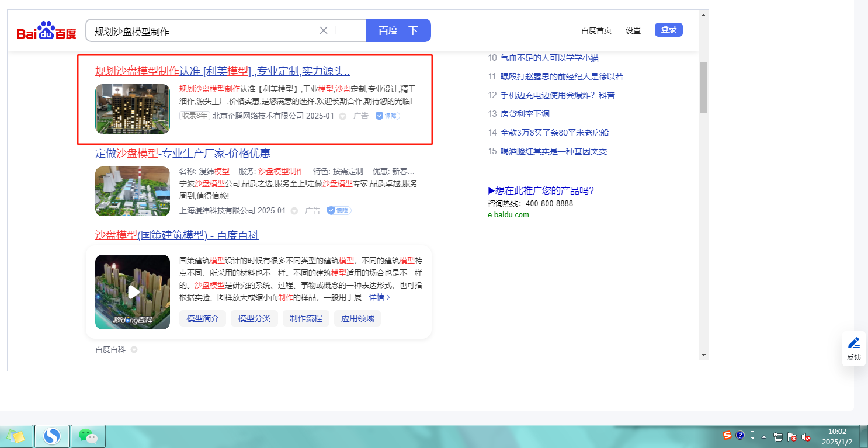868x448 pixels.
Task: Click the Sogou input method tray icon
Action: coord(727,435)
